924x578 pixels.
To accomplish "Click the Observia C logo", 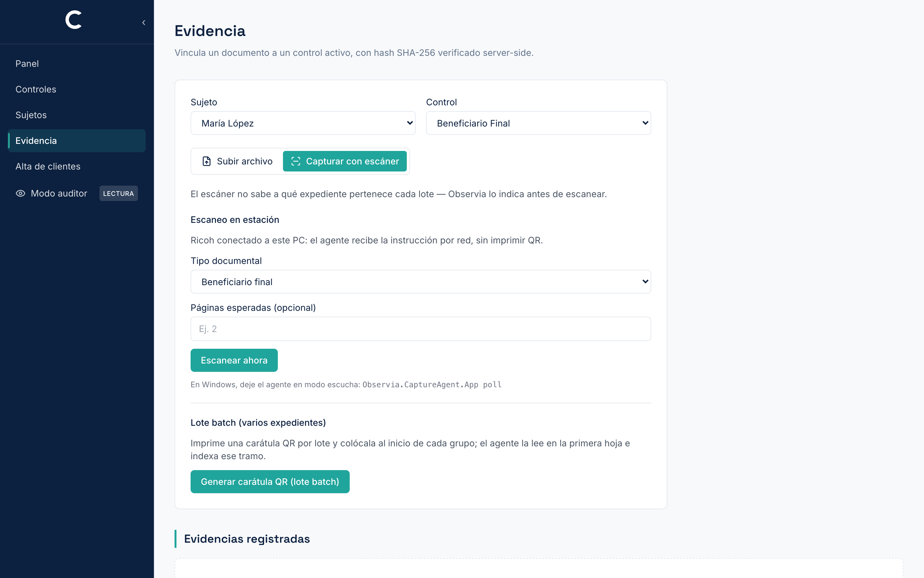I will 74,20.
